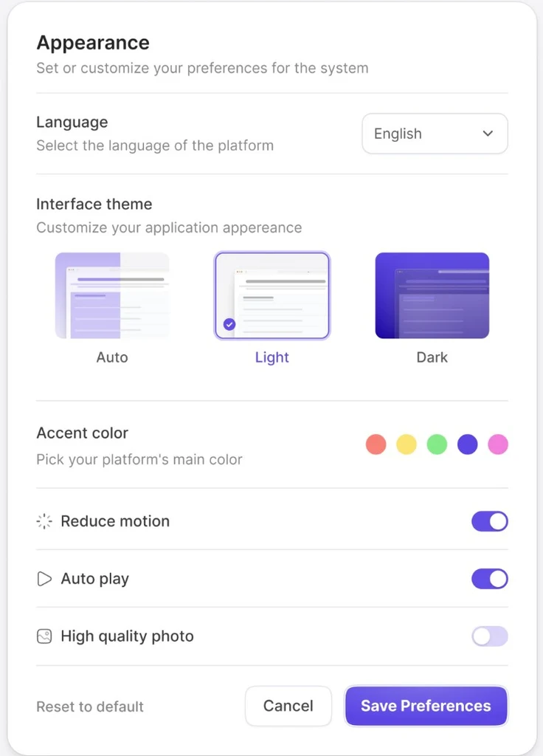Screen dimensions: 543x756
Task: Click the Reduce motion spinner icon
Action: [44, 521]
